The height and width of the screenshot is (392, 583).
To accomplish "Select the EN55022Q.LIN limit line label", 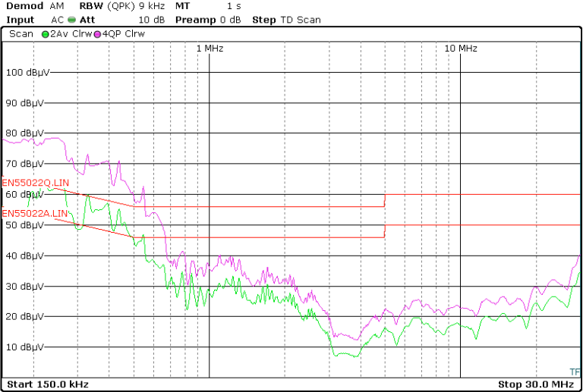I will 36,183.
